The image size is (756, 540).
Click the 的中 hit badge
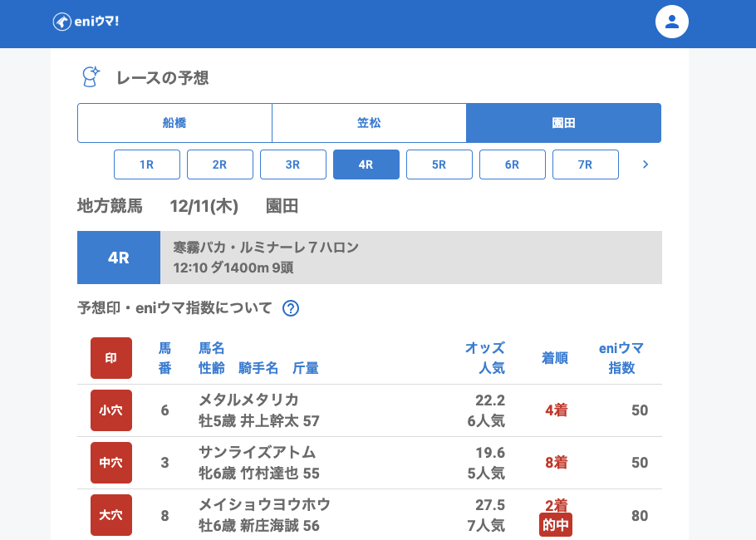point(556,525)
